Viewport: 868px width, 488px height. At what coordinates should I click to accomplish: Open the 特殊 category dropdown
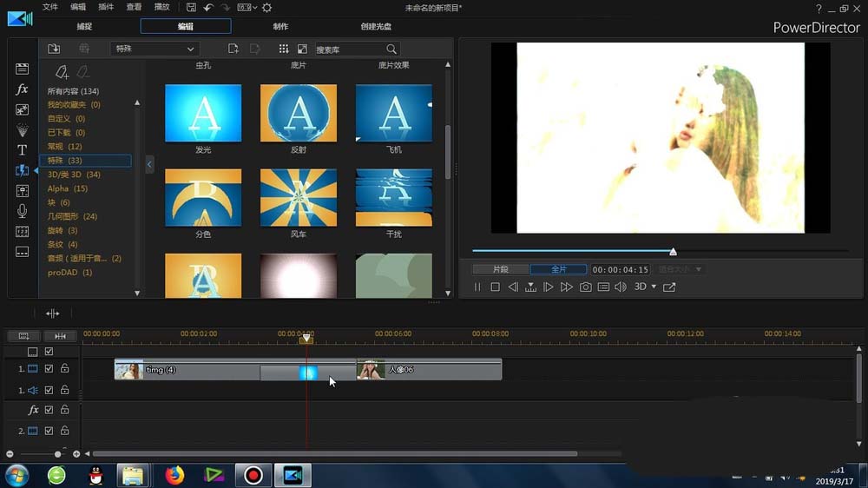(154, 49)
